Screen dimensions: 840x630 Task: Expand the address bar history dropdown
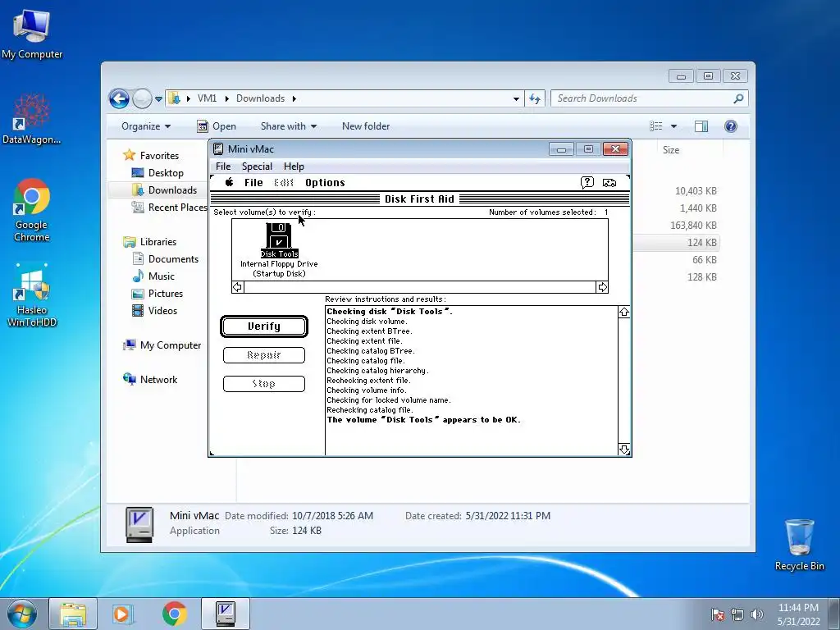tap(516, 98)
